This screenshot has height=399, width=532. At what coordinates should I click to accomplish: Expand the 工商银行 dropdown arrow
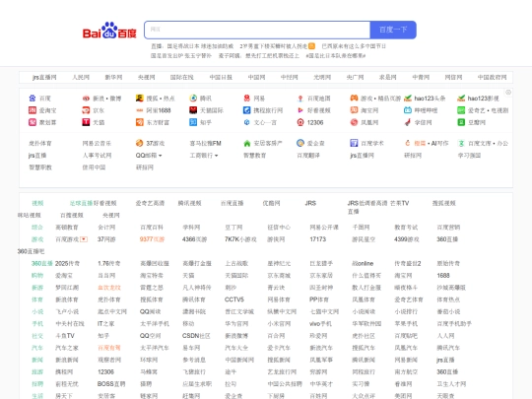point(216,156)
